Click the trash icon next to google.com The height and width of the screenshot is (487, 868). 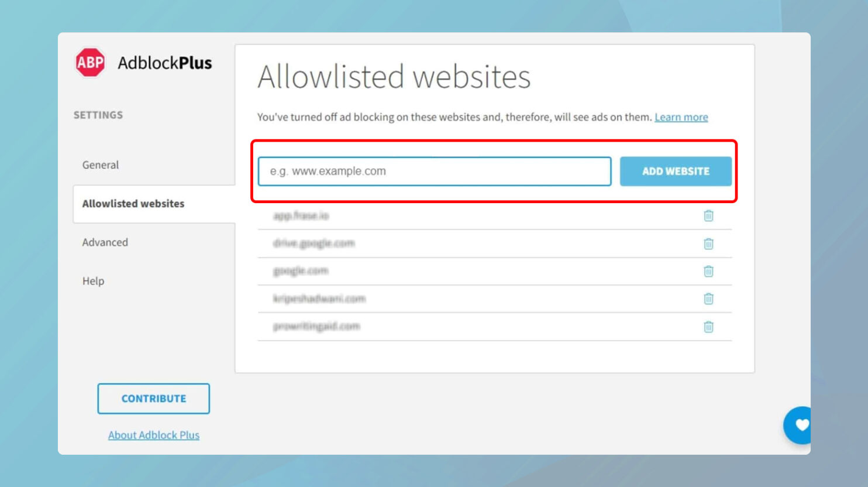(708, 271)
